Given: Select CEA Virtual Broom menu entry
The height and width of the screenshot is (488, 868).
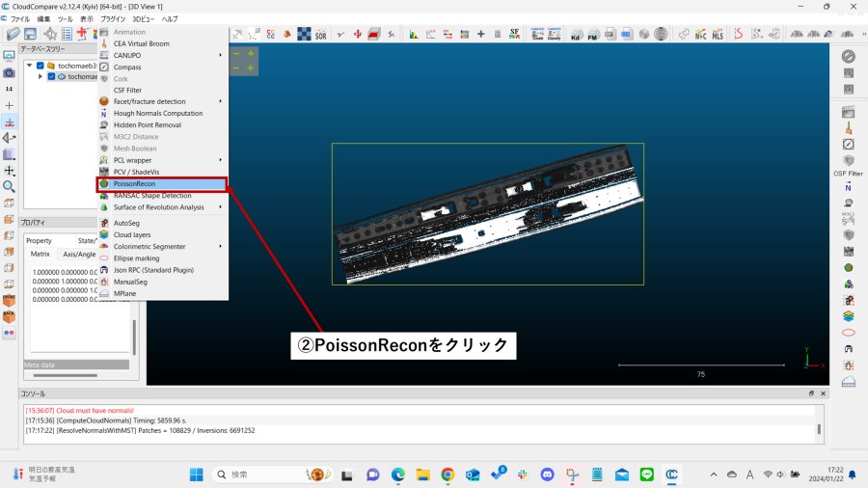Looking at the screenshot, I should (162, 43).
